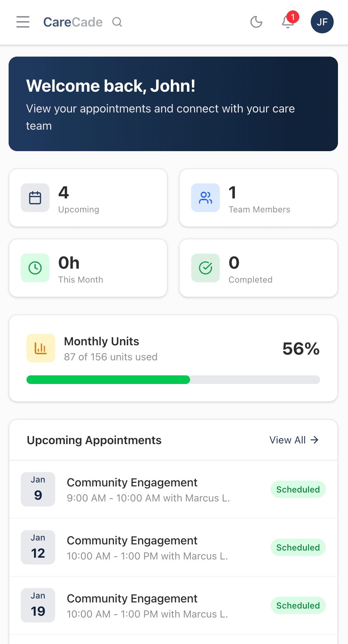348x644 pixels.
Task: Click the 56% usage percentage
Action: coord(301,349)
